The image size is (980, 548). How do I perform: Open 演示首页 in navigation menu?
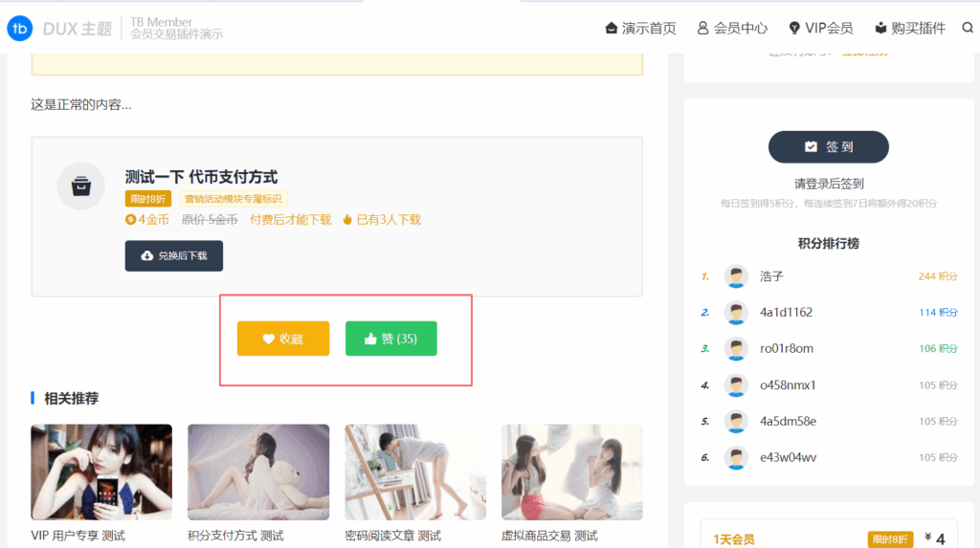[640, 28]
